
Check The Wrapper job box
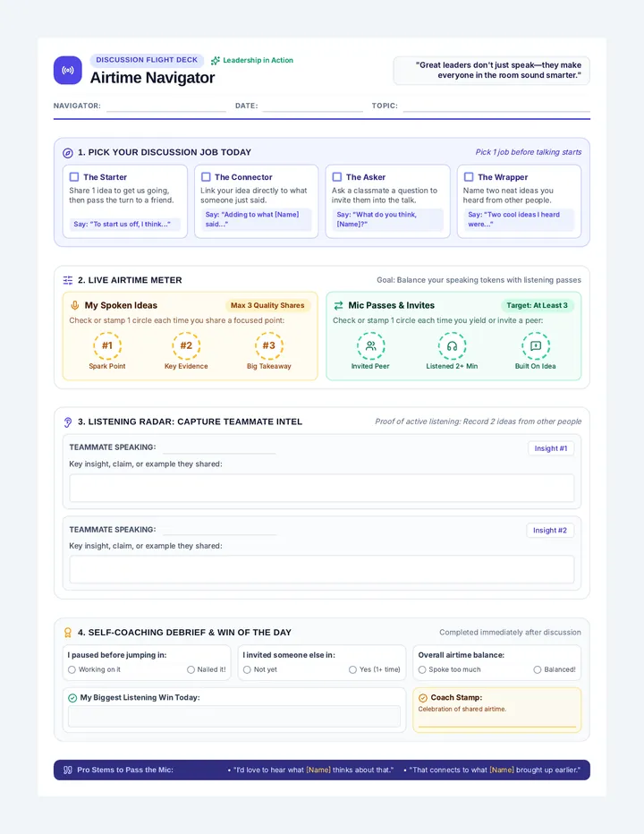469,176
